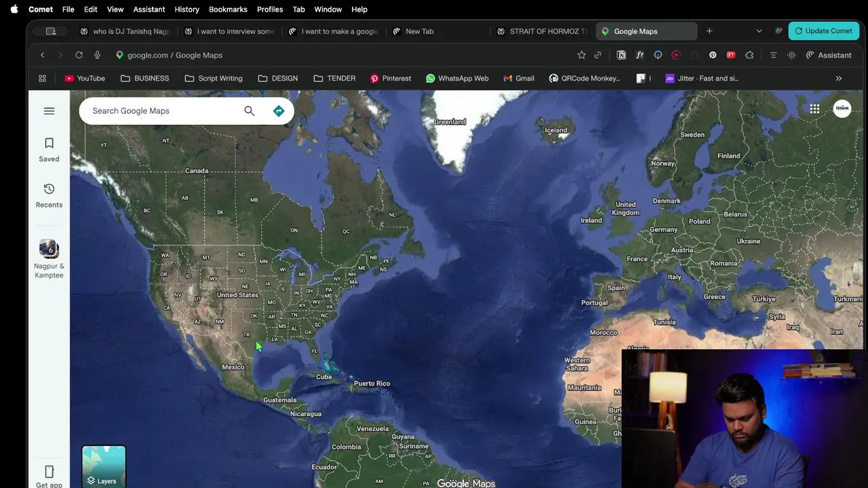Image resolution: width=868 pixels, height=488 pixels.
Task: Click the United States label on the map
Action: (x=237, y=295)
